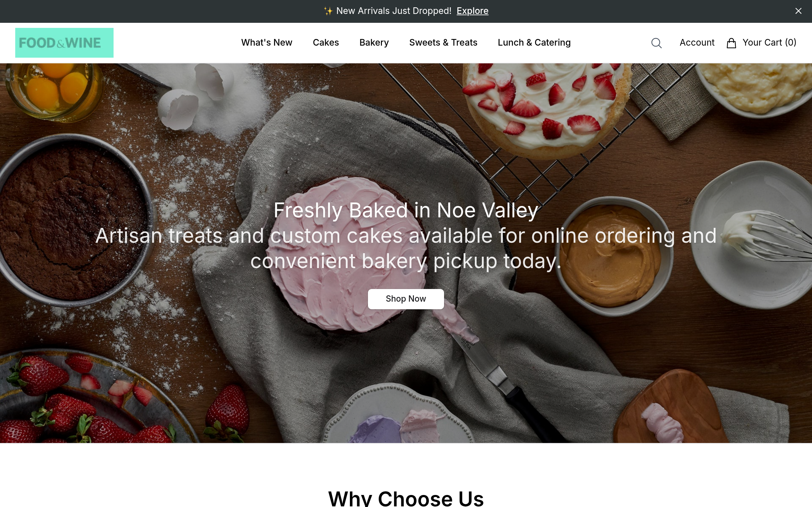
Task: Open the Sweets & Treats category
Action: point(443,42)
